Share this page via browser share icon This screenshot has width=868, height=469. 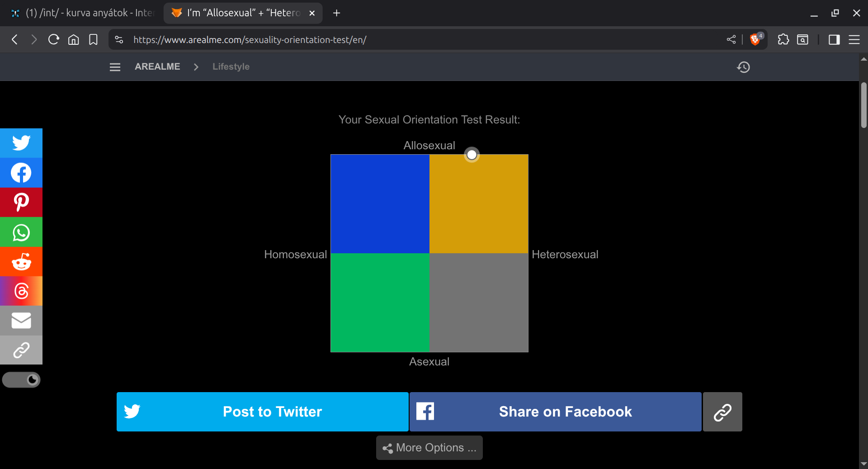tap(731, 40)
